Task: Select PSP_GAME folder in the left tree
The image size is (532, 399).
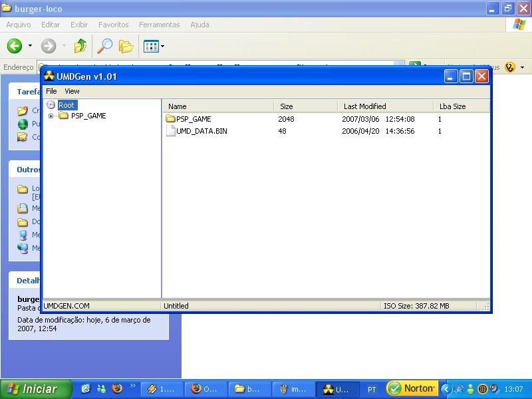Action: pyautogui.click(x=88, y=116)
